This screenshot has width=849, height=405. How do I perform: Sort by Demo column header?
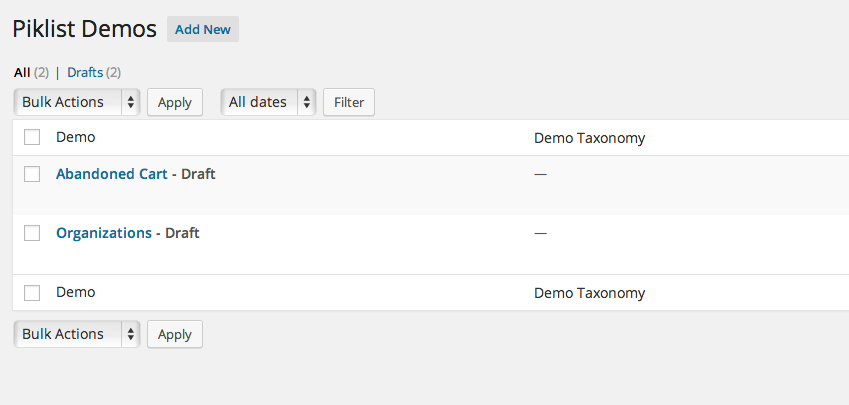pyautogui.click(x=76, y=138)
